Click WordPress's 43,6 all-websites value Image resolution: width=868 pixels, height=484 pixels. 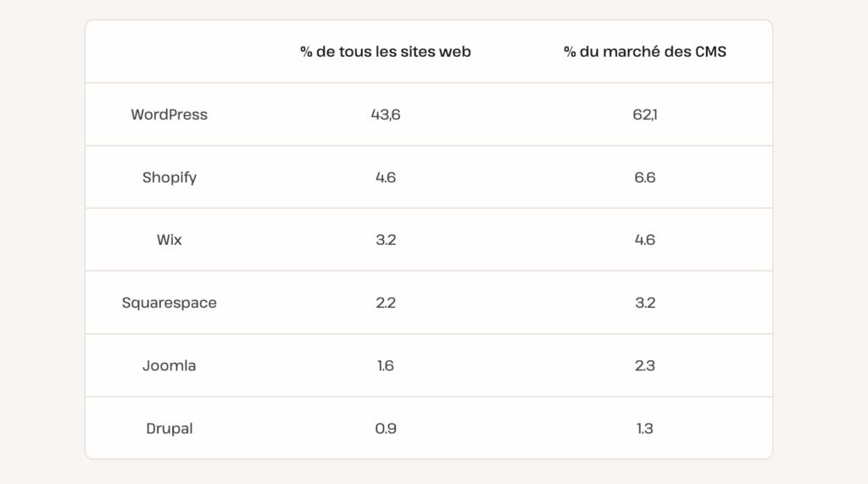[x=386, y=114]
